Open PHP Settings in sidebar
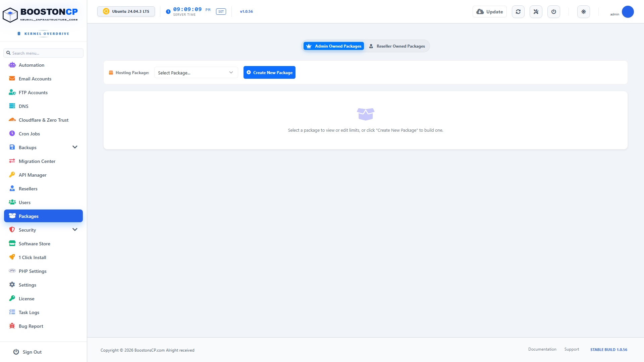644x362 pixels. pos(43,271)
